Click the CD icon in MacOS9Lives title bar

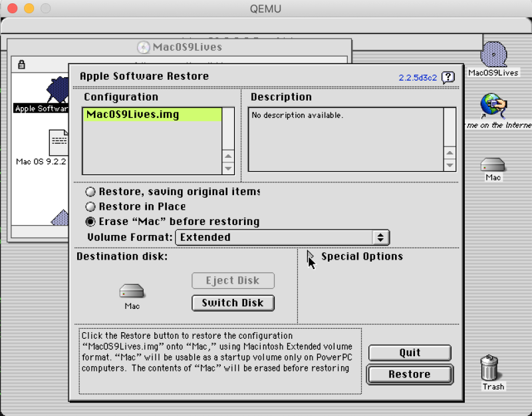(143, 47)
